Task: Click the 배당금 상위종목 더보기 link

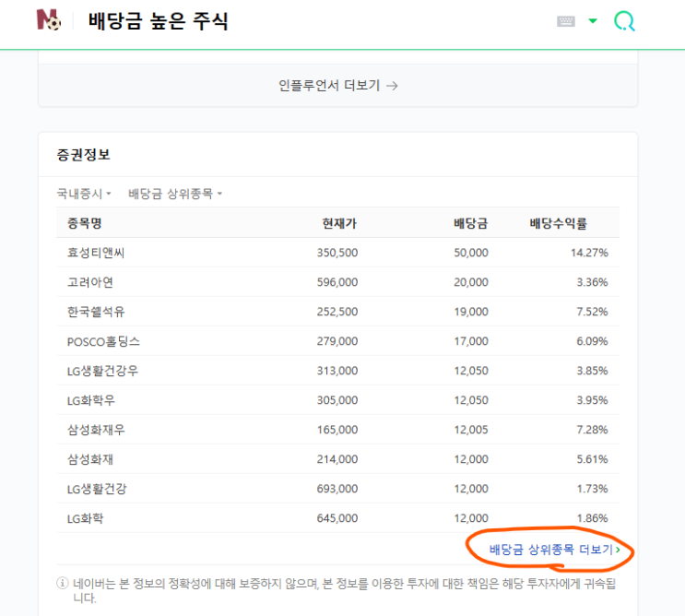Action: point(554,550)
